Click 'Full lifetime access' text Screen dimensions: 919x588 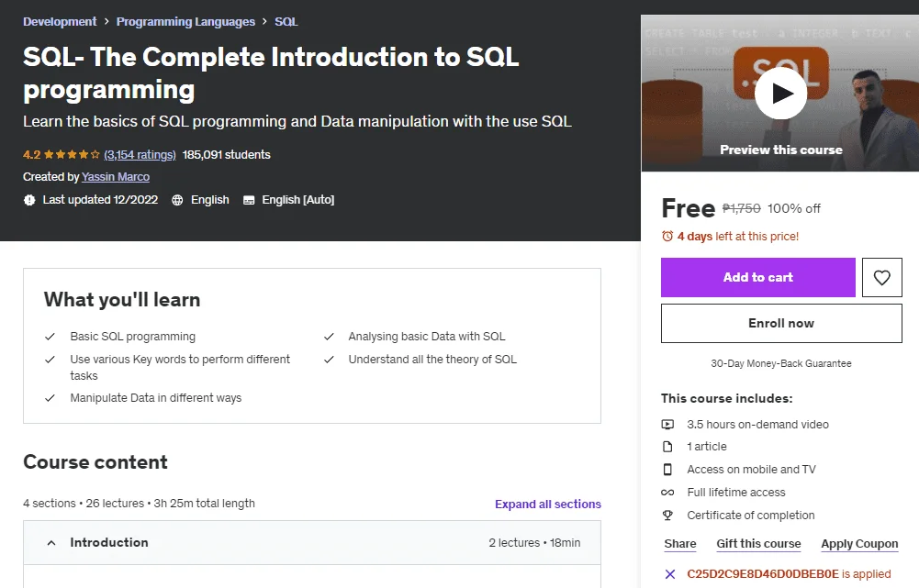click(x=736, y=492)
